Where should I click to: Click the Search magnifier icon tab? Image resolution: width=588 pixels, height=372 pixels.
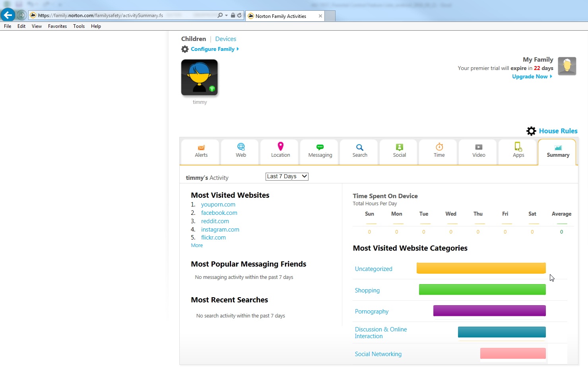(359, 147)
